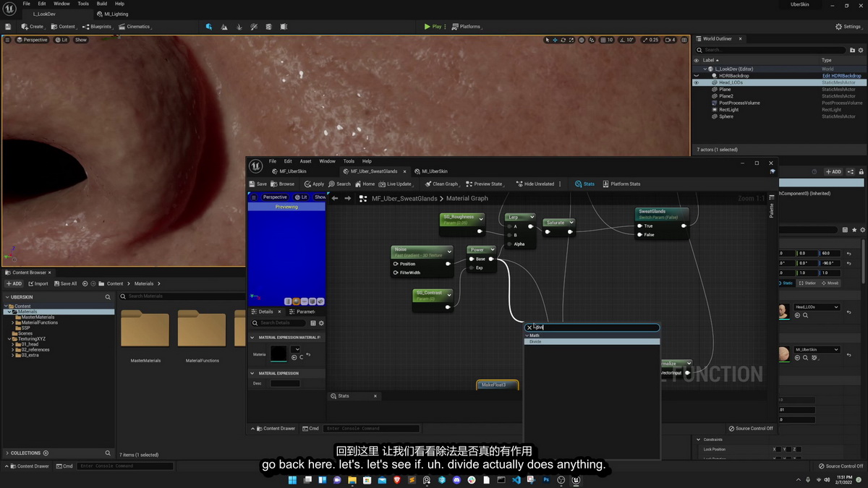Open Details panel settings gear
The height and width of the screenshot is (488, 868).
click(321, 323)
